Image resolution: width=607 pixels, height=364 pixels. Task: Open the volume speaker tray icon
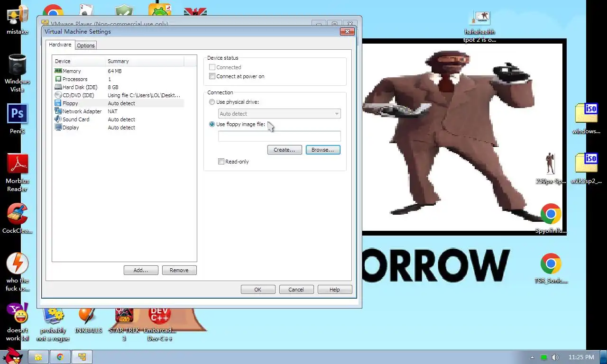555,357
